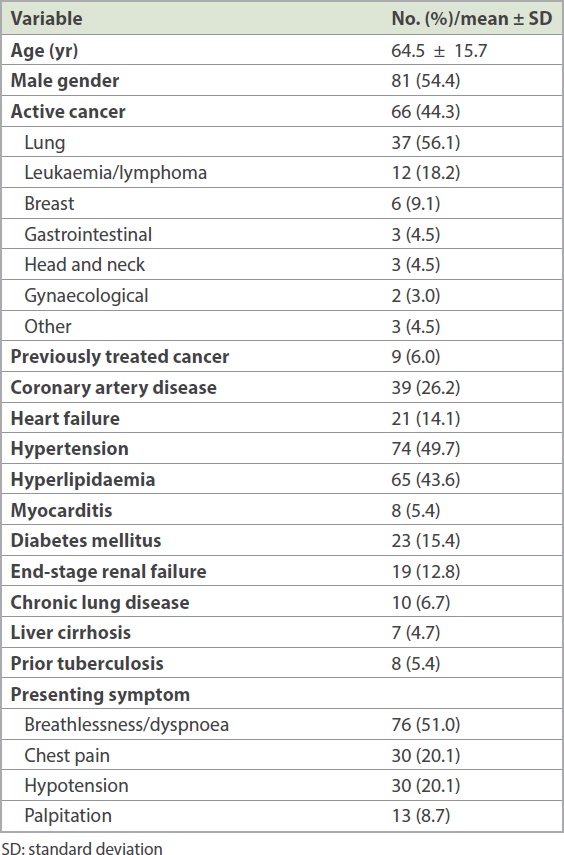Click the Variable column header

pyautogui.click(x=46, y=19)
